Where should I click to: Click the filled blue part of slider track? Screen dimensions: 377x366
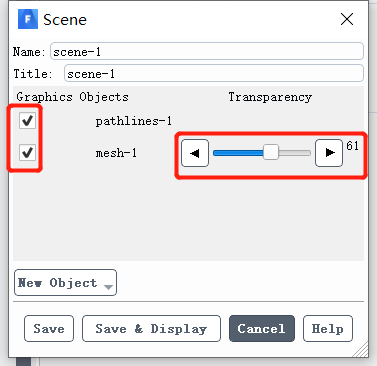[238, 153]
